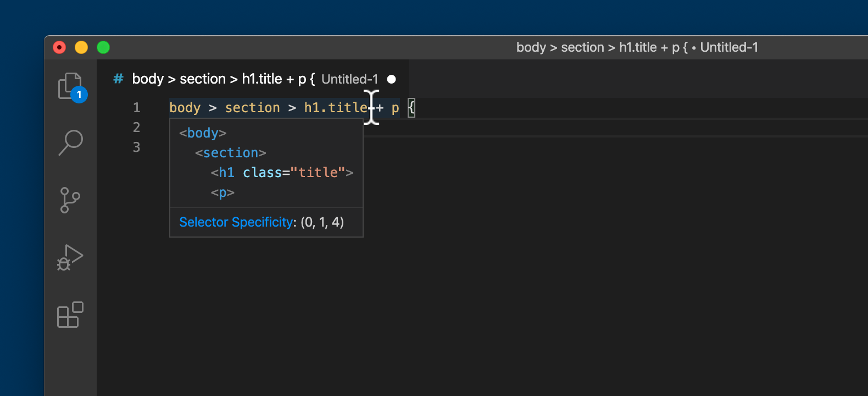Minimize the window with the yellow button
Image resolution: width=868 pixels, height=396 pixels.
81,48
